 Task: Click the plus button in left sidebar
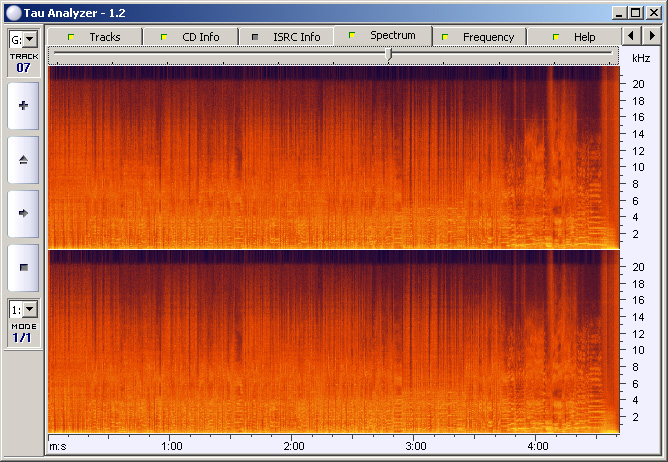[23, 106]
